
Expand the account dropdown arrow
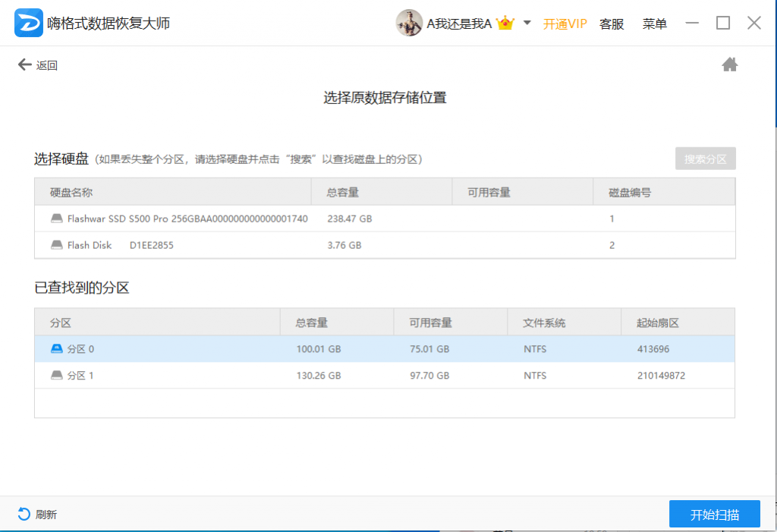pos(527,23)
